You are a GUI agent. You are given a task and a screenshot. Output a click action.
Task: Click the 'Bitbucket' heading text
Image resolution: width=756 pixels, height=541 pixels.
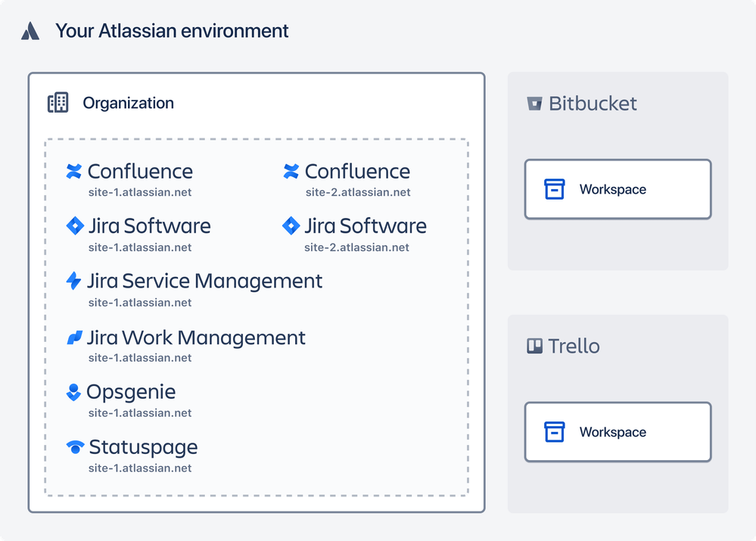tap(593, 103)
